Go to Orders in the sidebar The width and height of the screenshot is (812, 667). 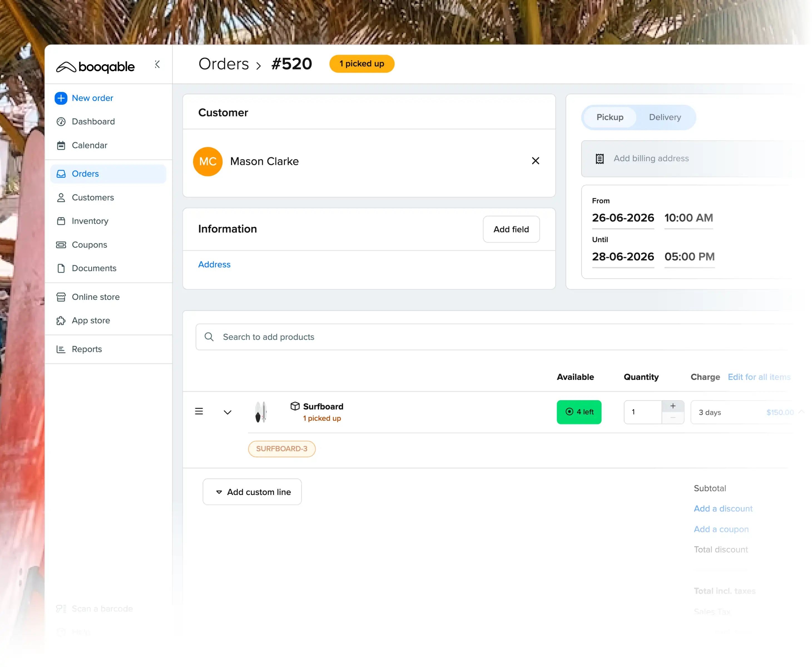[108, 174]
